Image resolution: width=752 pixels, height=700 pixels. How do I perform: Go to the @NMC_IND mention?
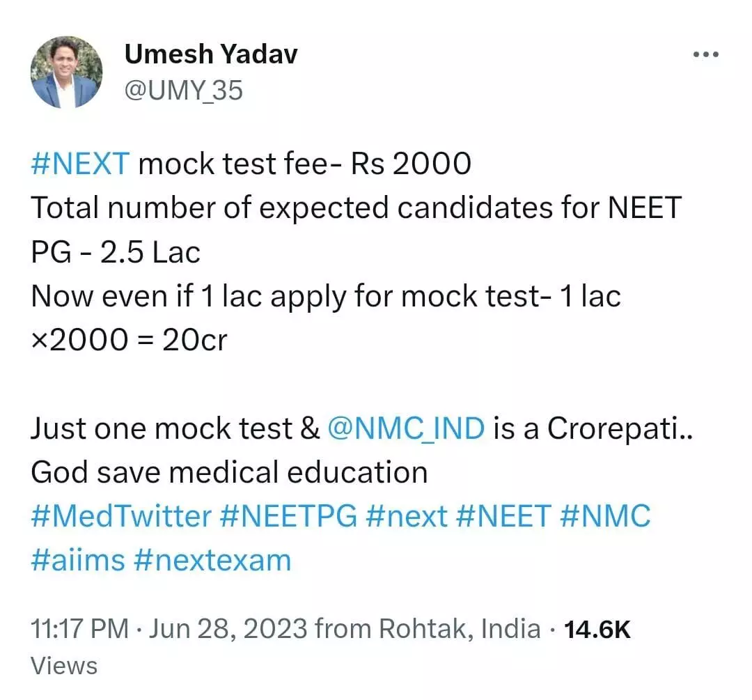pos(406,429)
